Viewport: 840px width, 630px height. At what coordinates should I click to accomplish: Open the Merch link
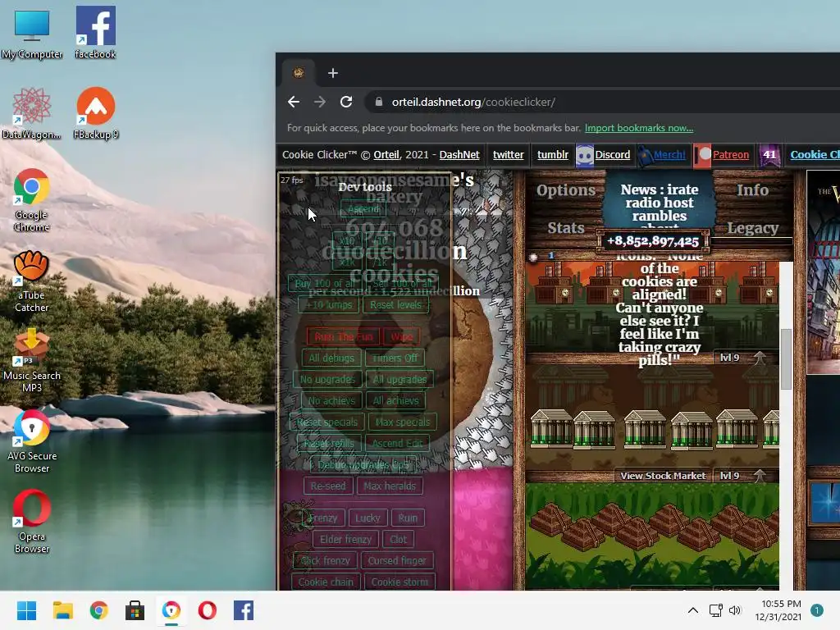[669, 155]
